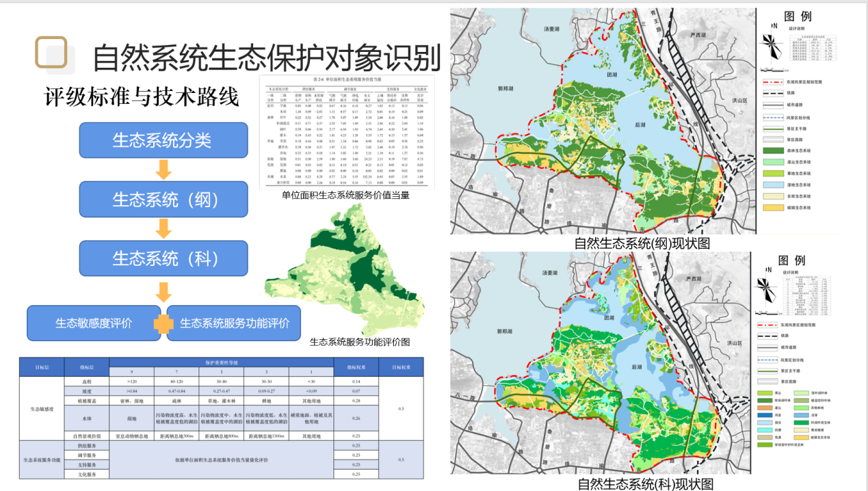This screenshot has width=868, height=491.
Task: Click the 生态敏感度评价 box
Action: pos(93,323)
